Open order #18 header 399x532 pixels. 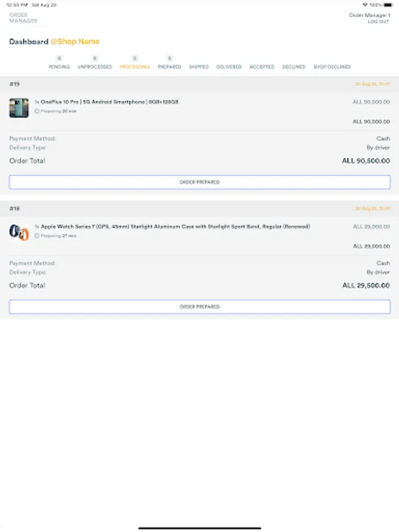coord(200,208)
